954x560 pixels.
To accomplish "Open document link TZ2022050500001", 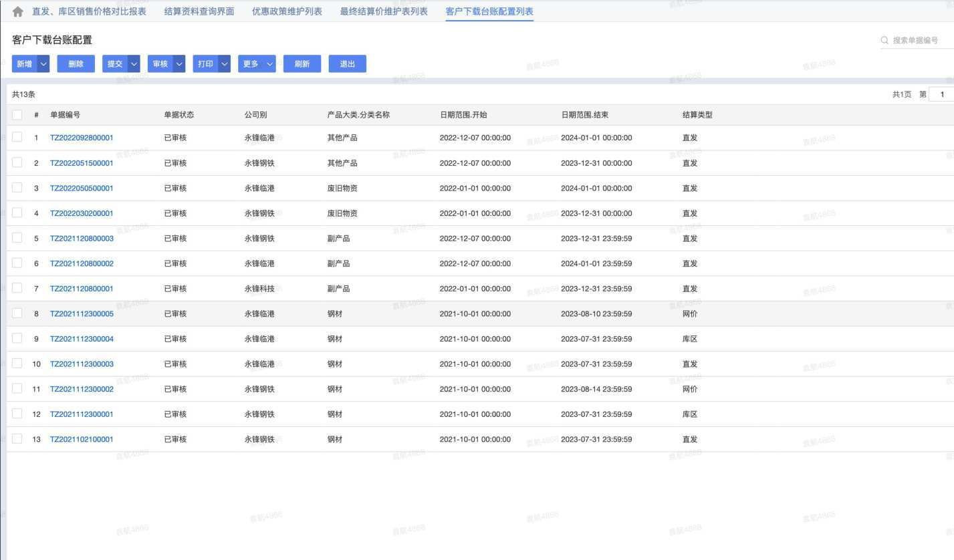I will (82, 188).
